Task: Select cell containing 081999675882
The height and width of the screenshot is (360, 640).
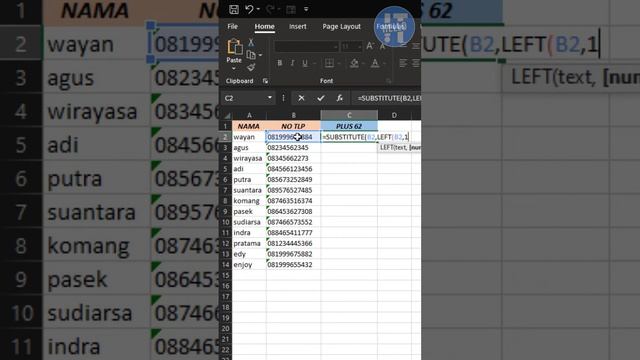Action: (293, 254)
